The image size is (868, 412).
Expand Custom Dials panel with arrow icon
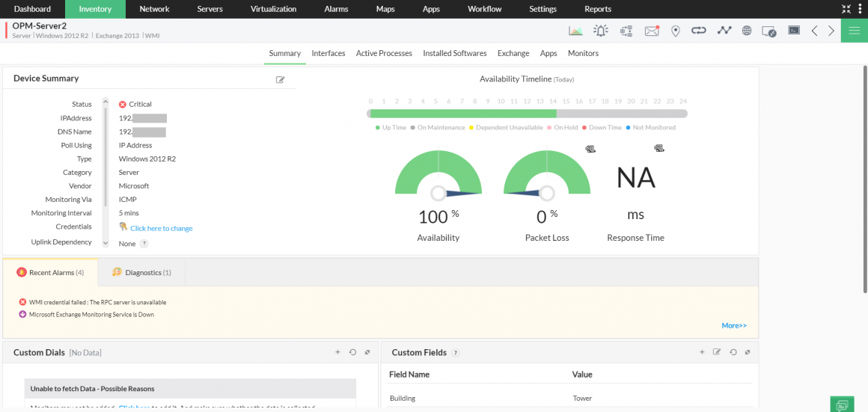(x=367, y=352)
